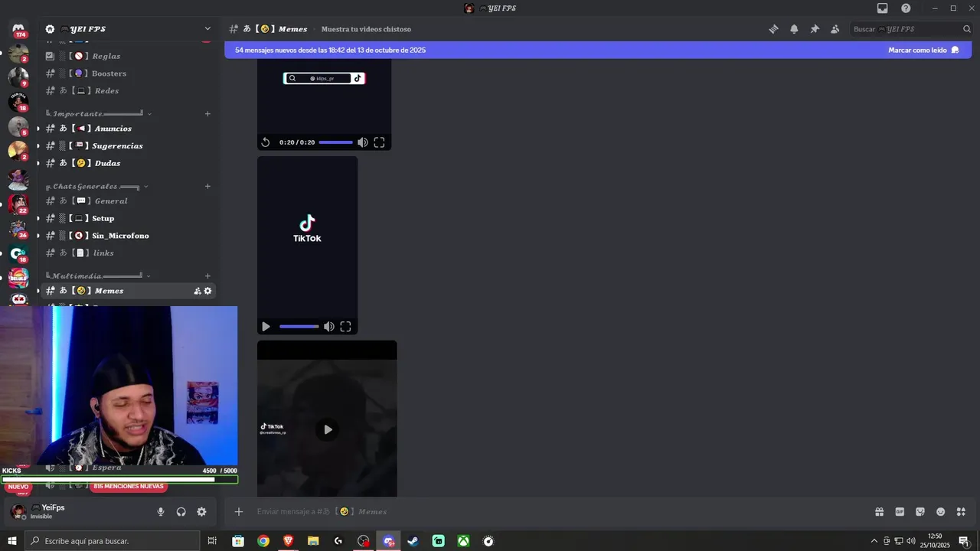Open system volume in the tray
This screenshot has width=980, height=551.
pos(911,541)
